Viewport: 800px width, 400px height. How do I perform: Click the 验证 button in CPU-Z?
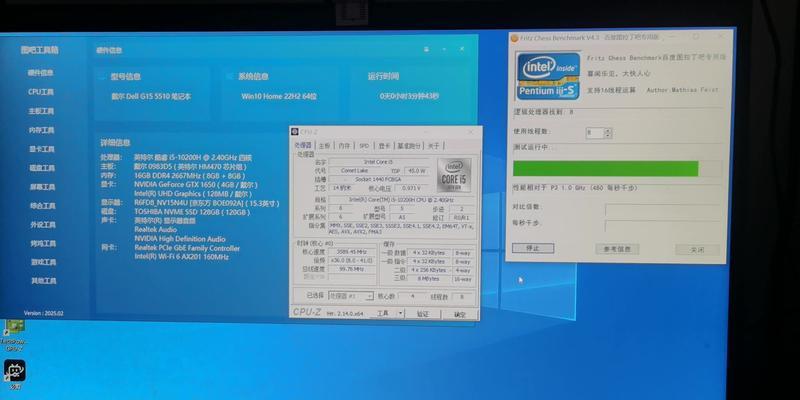click(423, 314)
